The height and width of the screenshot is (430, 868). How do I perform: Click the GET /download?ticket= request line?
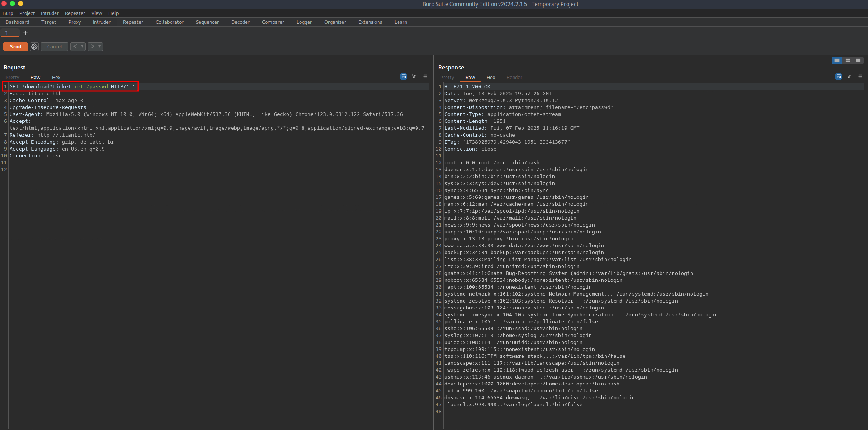point(73,86)
